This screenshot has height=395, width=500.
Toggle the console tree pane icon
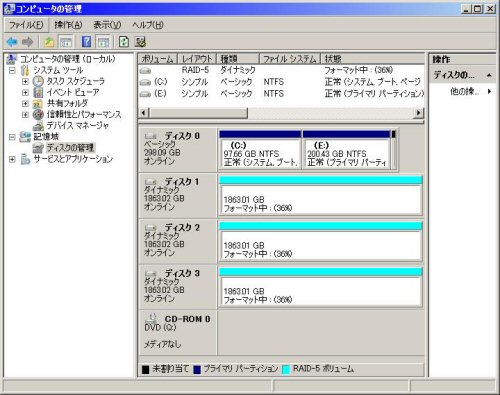pyautogui.click(x=66, y=42)
